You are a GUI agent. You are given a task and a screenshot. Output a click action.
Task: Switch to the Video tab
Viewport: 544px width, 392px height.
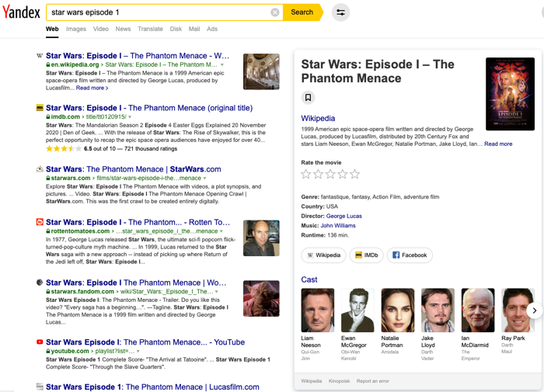pos(100,29)
